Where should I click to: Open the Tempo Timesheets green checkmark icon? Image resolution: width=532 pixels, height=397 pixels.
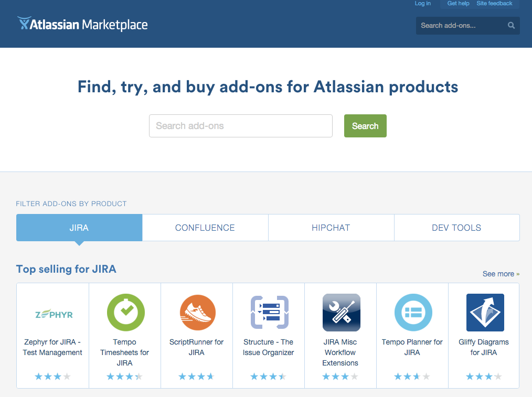point(126,312)
